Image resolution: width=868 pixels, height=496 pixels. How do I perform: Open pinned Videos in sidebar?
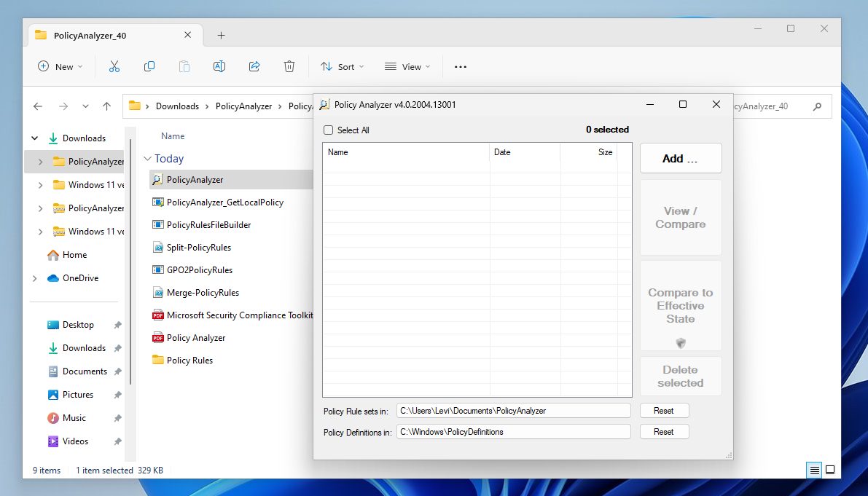coord(75,441)
